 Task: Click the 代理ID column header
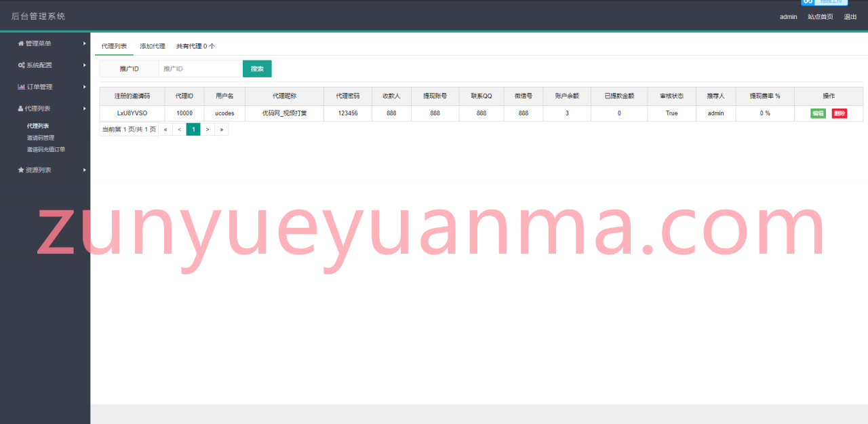184,96
